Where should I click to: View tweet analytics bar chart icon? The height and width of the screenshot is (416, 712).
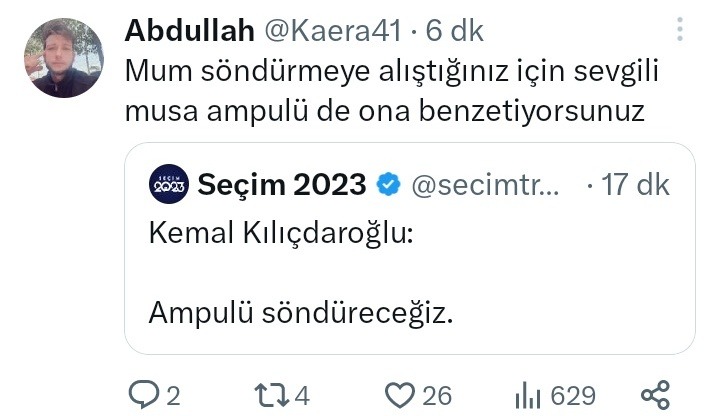point(528,395)
